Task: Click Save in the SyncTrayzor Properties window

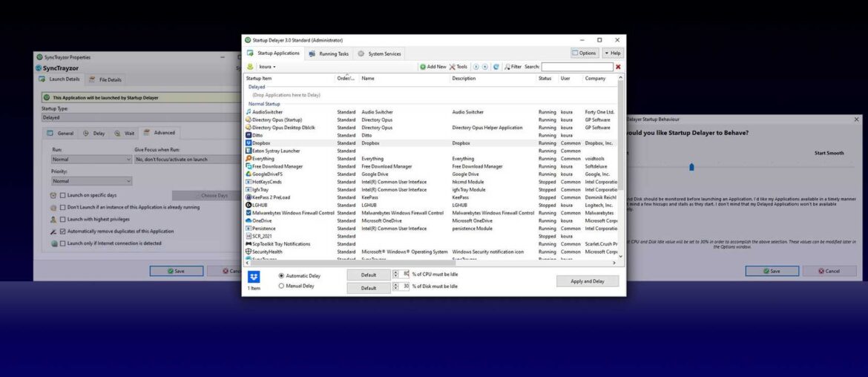Action: tap(176, 272)
